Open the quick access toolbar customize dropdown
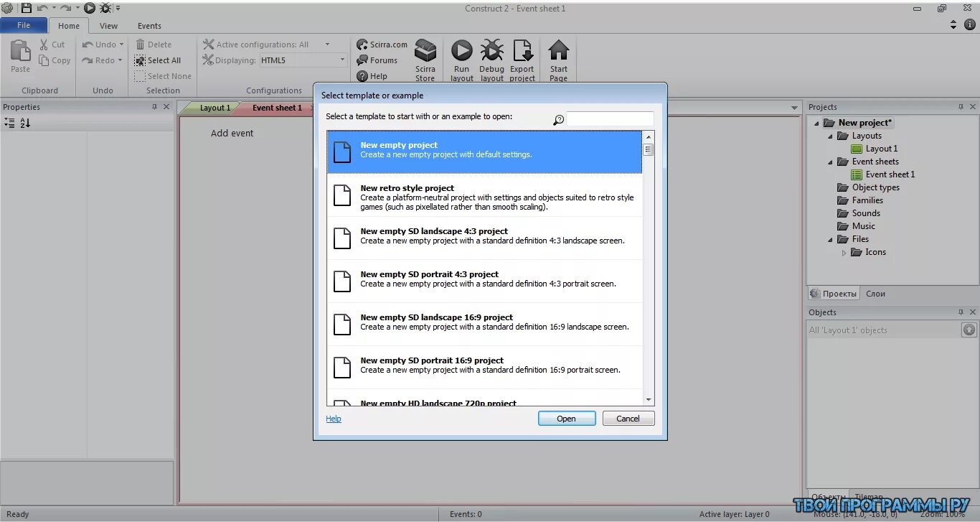The width and height of the screenshot is (980, 522). 118,9
